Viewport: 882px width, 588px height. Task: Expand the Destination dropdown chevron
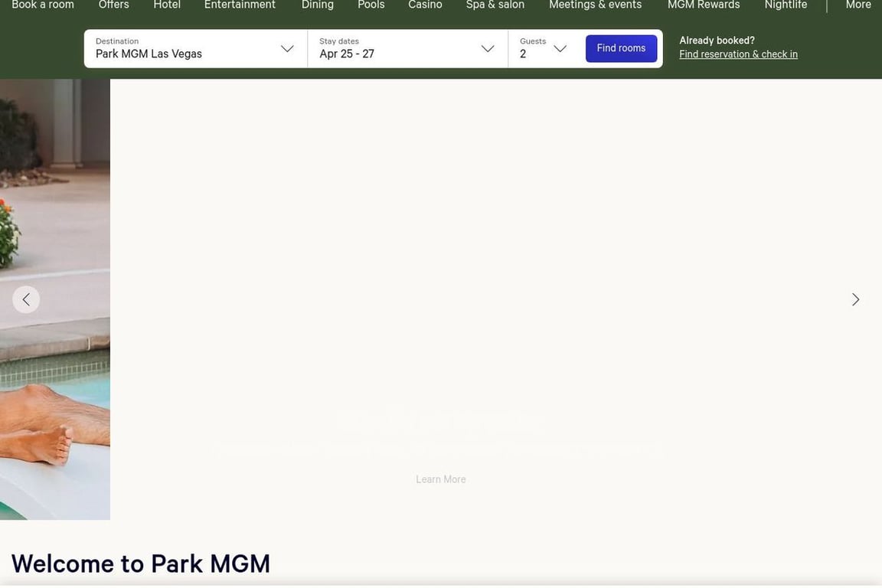tap(287, 49)
